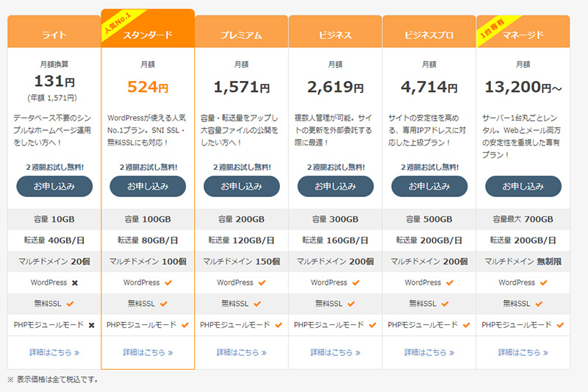Image resolution: width=588 pixels, height=392 pixels.
Task: Open 詳細はこちら link for スタンダード plan
Action: click(x=148, y=352)
